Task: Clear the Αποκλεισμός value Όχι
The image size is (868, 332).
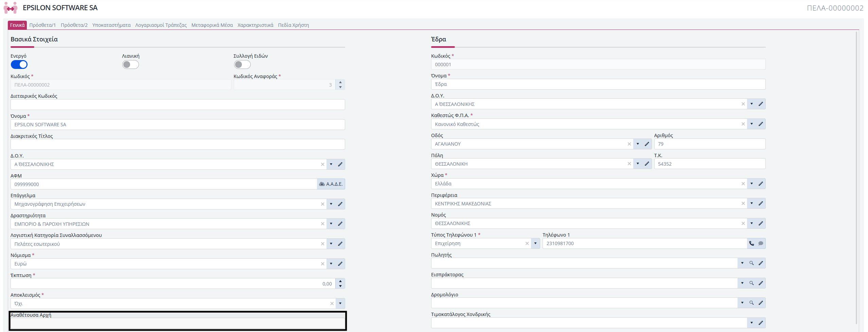Action: coord(332,303)
